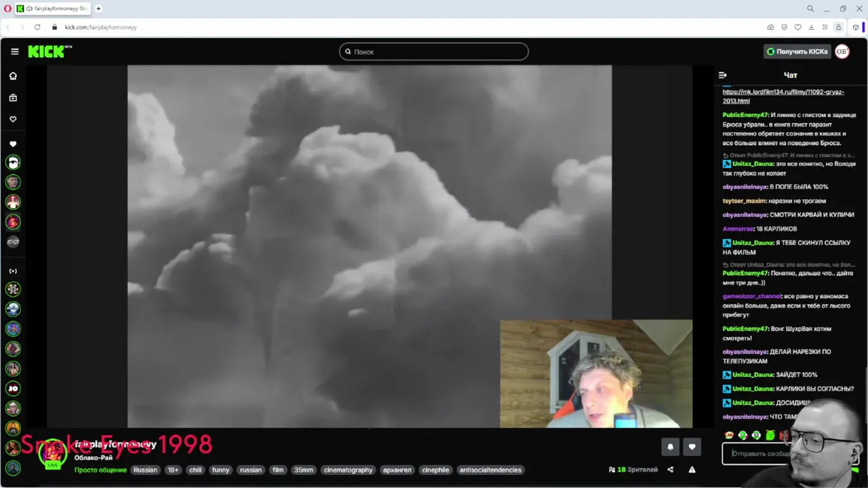
Task: Select the "18+" tag
Action: pos(173,470)
